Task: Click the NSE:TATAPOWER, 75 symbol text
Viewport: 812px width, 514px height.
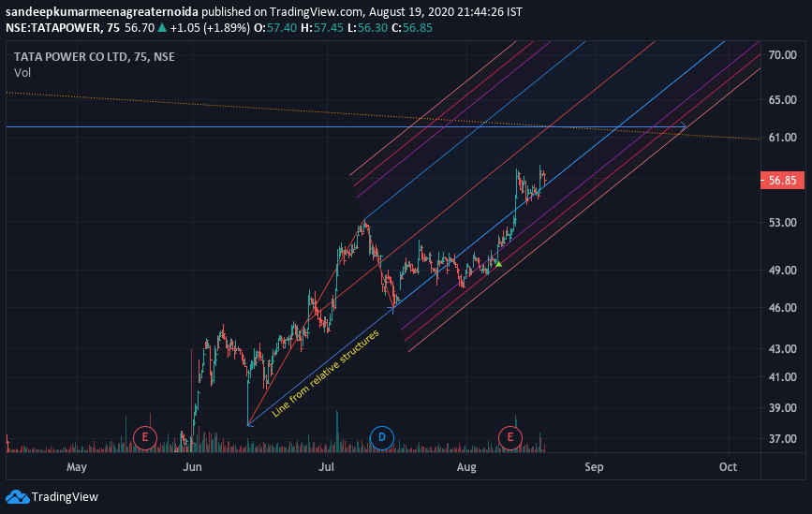Action: coord(63,27)
